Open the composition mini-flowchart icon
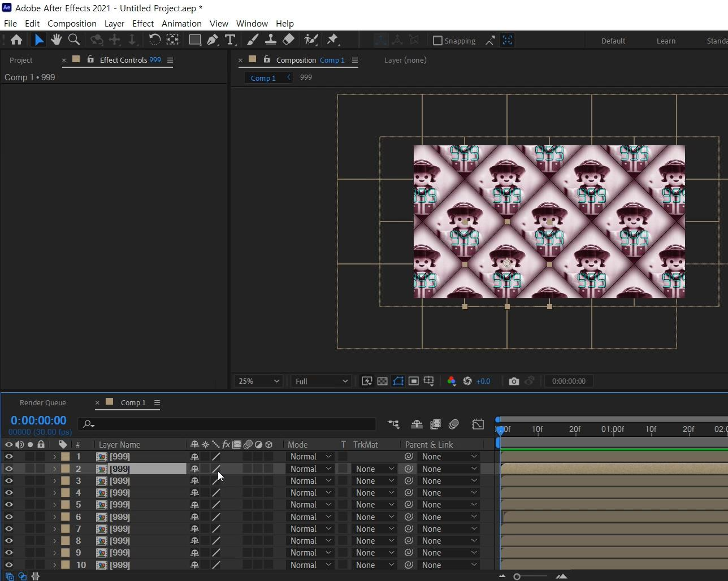Screen dimensions: 728x581 click(393, 424)
